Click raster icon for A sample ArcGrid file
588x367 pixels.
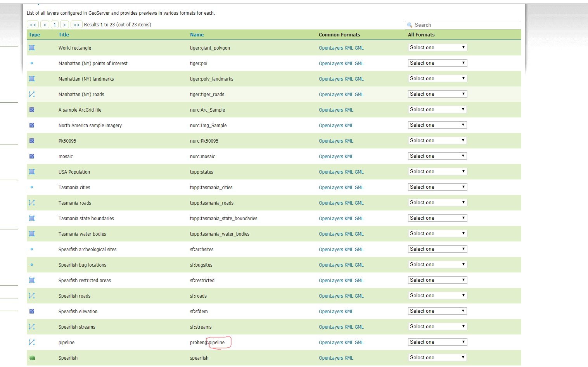32,110
